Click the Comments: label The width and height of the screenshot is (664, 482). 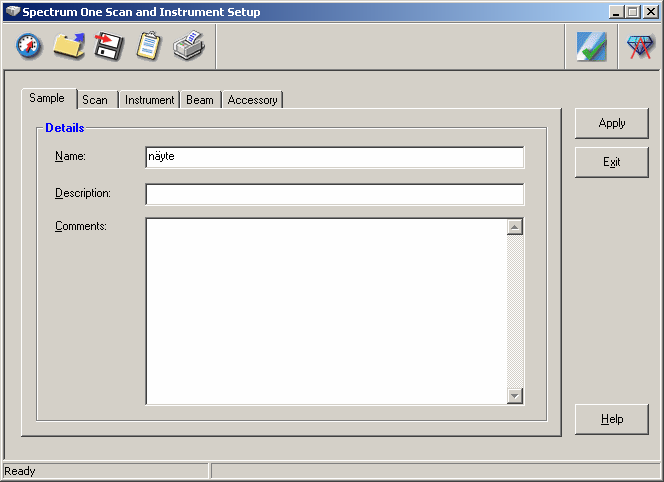click(80, 226)
